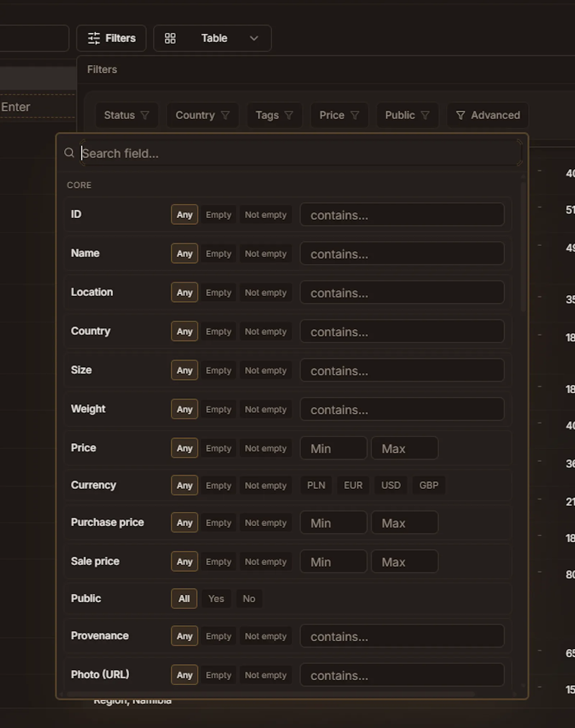Select Not empty for Provenance

(x=266, y=636)
